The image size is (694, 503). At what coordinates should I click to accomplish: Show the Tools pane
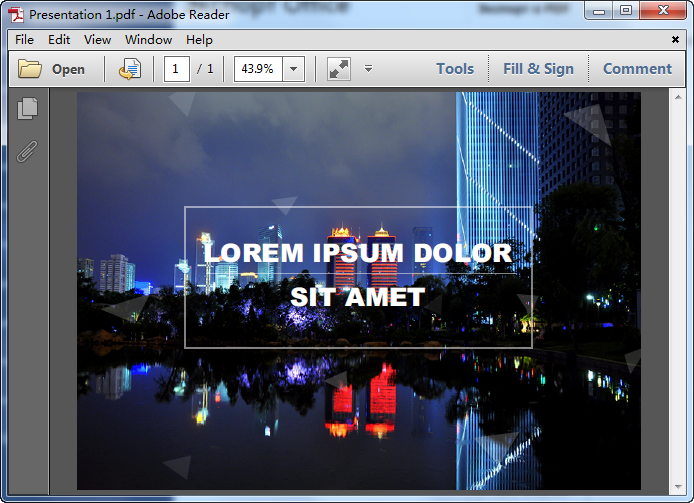455,69
